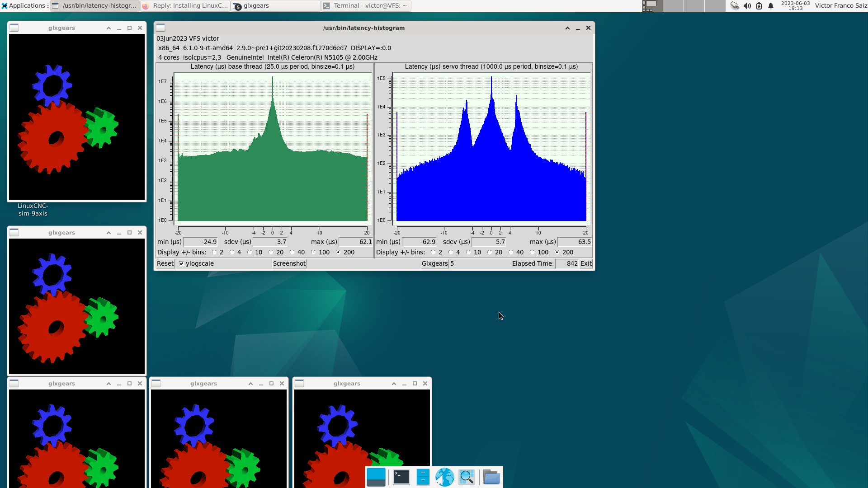Click the clock showing 2023-06-03 19:13
The width and height of the screenshot is (868, 488).
pyautogui.click(x=795, y=5)
